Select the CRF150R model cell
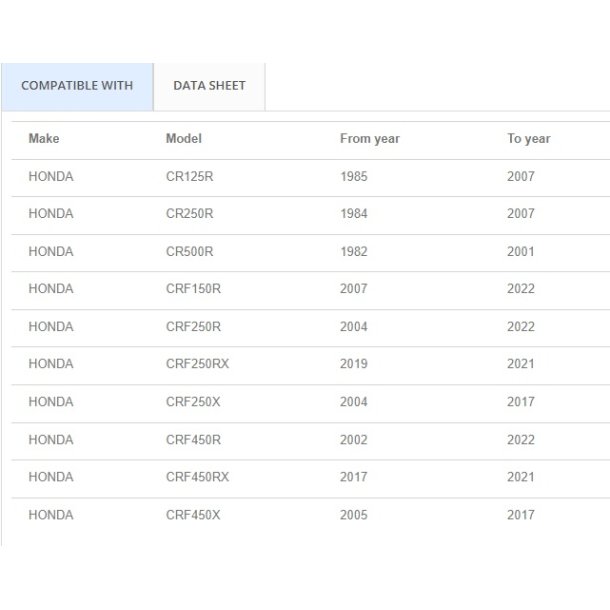Image resolution: width=610 pixels, height=610 pixels. (x=193, y=289)
